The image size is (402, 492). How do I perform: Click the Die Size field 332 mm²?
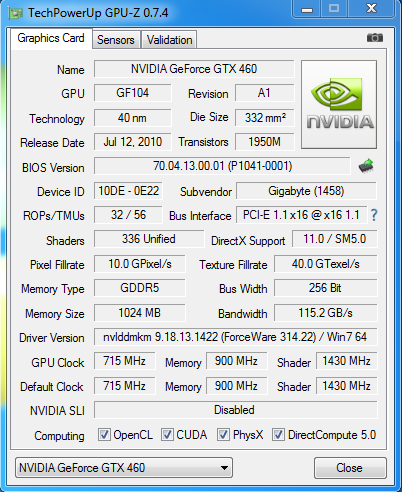coord(264,118)
